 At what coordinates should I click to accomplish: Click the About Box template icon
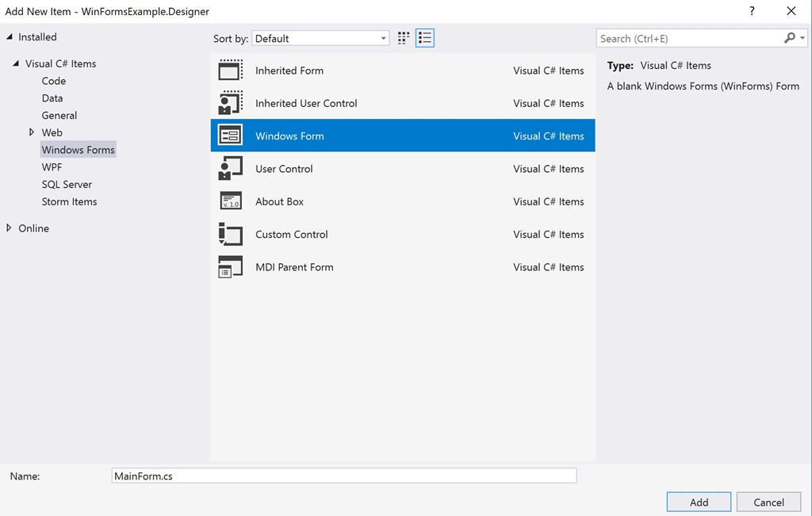click(230, 201)
